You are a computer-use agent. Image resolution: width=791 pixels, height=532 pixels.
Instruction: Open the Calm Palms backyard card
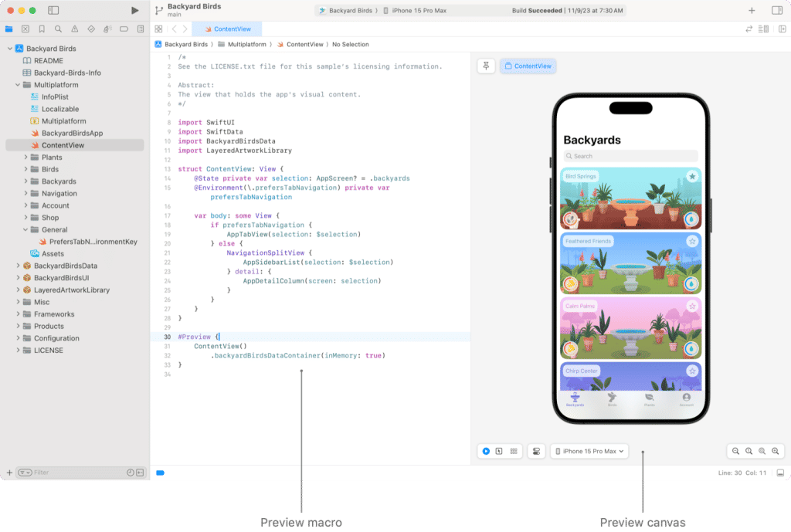[630, 328]
